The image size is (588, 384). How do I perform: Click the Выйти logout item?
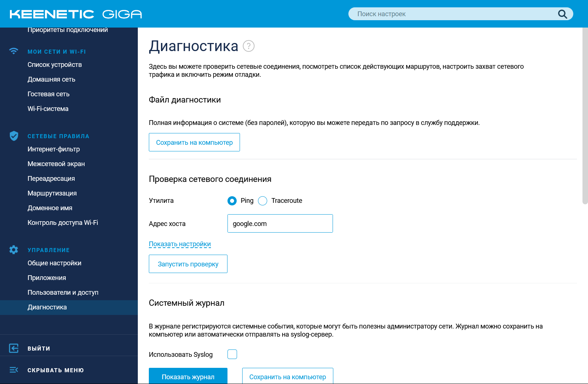[39, 348]
